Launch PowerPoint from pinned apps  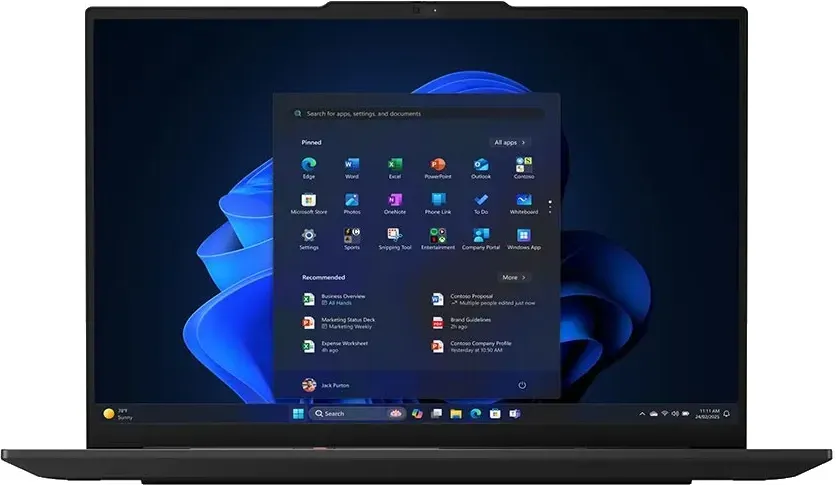(438, 168)
